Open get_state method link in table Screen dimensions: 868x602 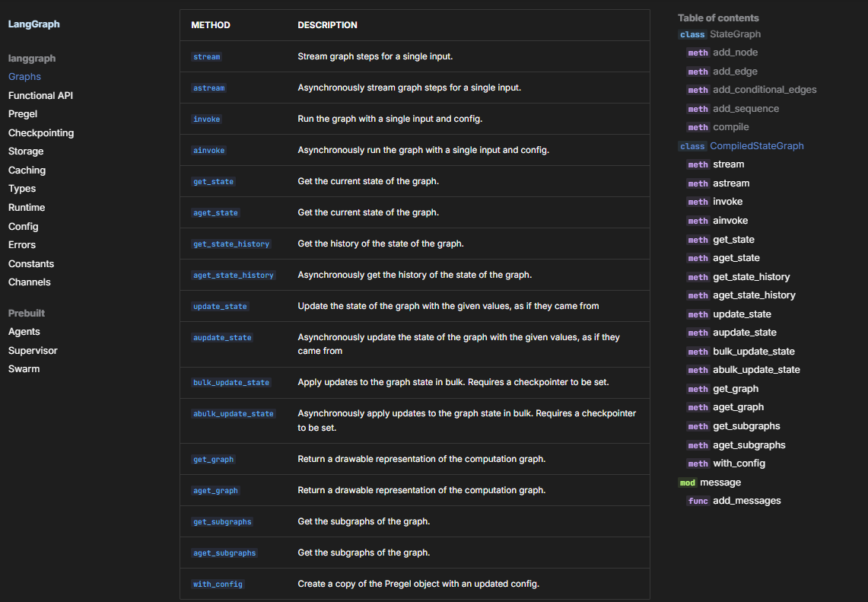pyautogui.click(x=213, y=182)
